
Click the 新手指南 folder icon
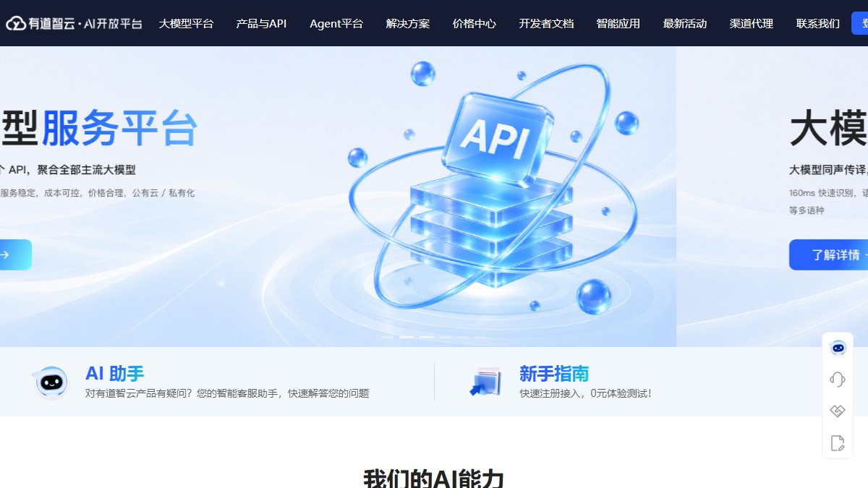[x=485, y=382]
